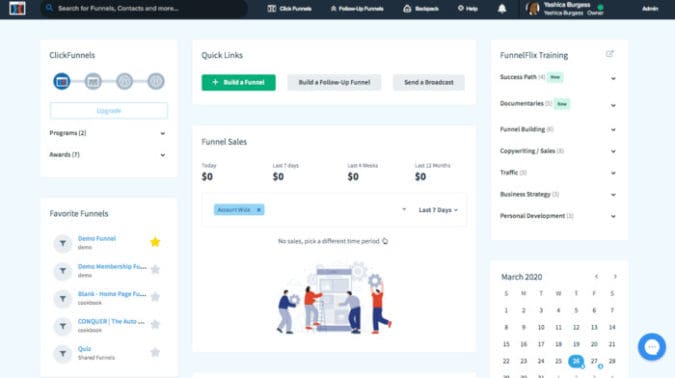The image size is (675, 378).
Task: Click the Demo Membership funnel icon
Action: click(63, 271)
